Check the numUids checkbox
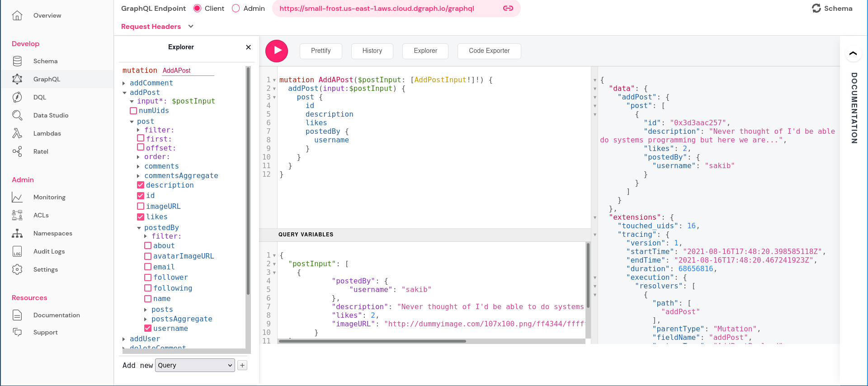 (x=133, y=111)
